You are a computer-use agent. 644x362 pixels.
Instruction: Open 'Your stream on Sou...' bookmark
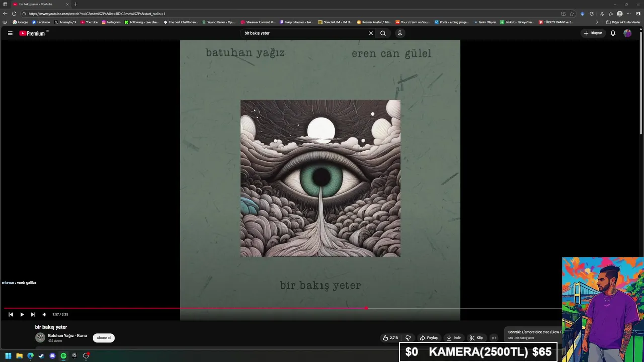click(x=413, y=22)
